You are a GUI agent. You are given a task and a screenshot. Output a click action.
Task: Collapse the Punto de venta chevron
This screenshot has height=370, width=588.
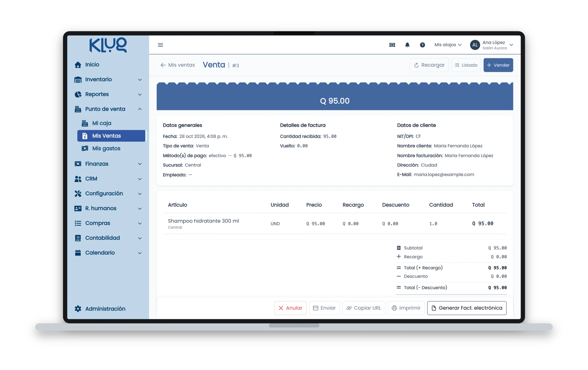click(x=140, y=109)
